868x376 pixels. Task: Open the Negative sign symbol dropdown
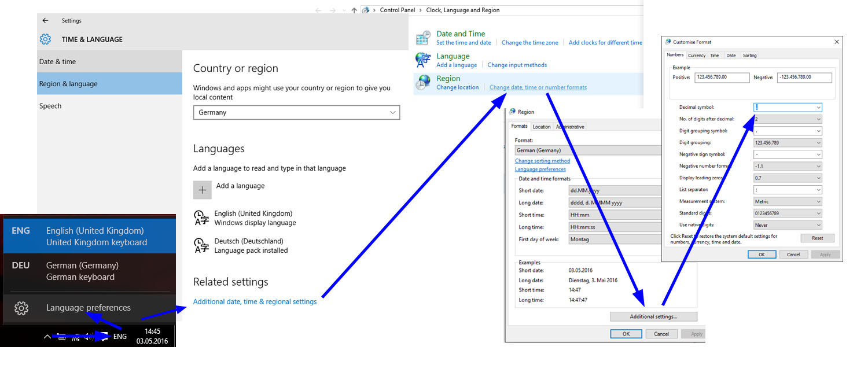click(x=788, y=154)
